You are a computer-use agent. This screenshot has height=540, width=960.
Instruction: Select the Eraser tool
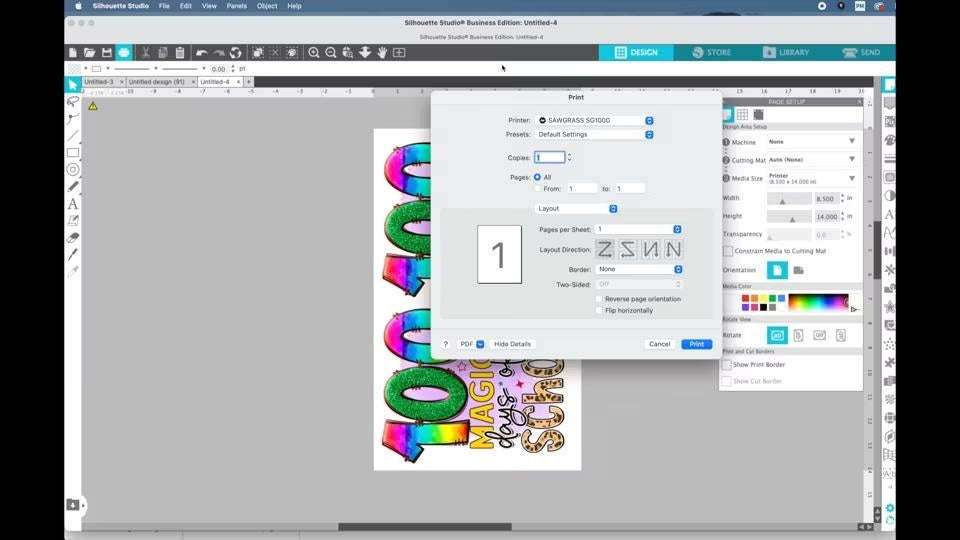click(73, 237)
